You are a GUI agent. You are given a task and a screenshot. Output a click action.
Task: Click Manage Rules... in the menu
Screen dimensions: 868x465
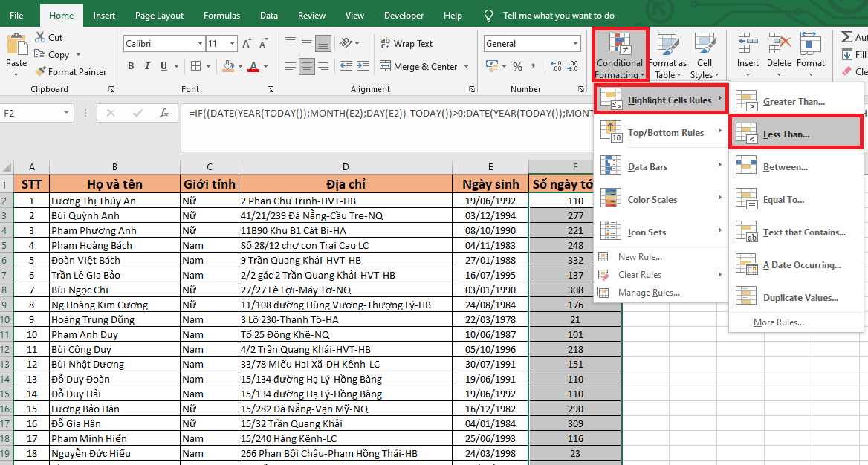[648, 293]
